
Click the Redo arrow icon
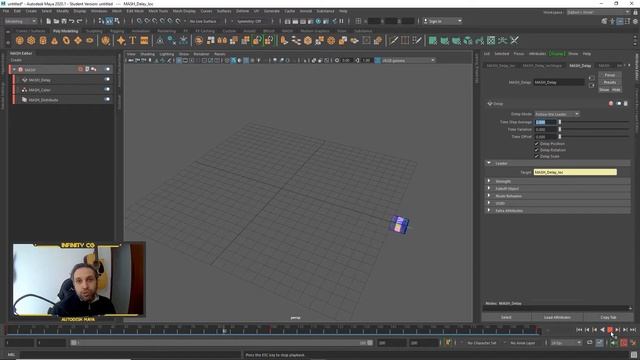(80, 21)
